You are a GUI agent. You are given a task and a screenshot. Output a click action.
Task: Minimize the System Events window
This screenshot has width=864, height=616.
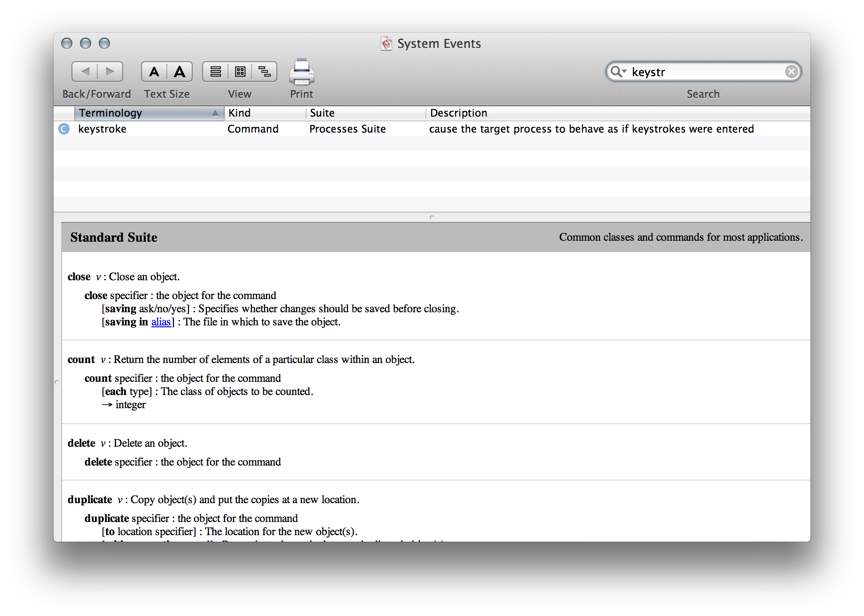pyautogui.click(x=86, y=43)
